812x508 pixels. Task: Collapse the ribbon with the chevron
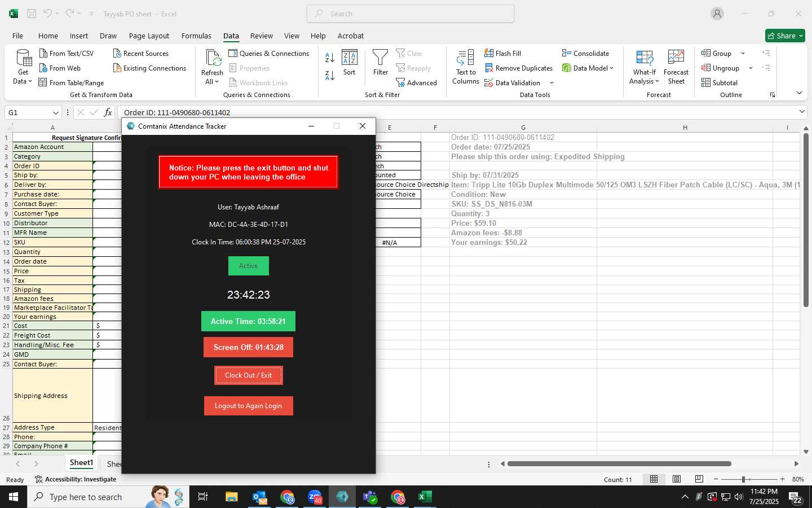(799, 93)
